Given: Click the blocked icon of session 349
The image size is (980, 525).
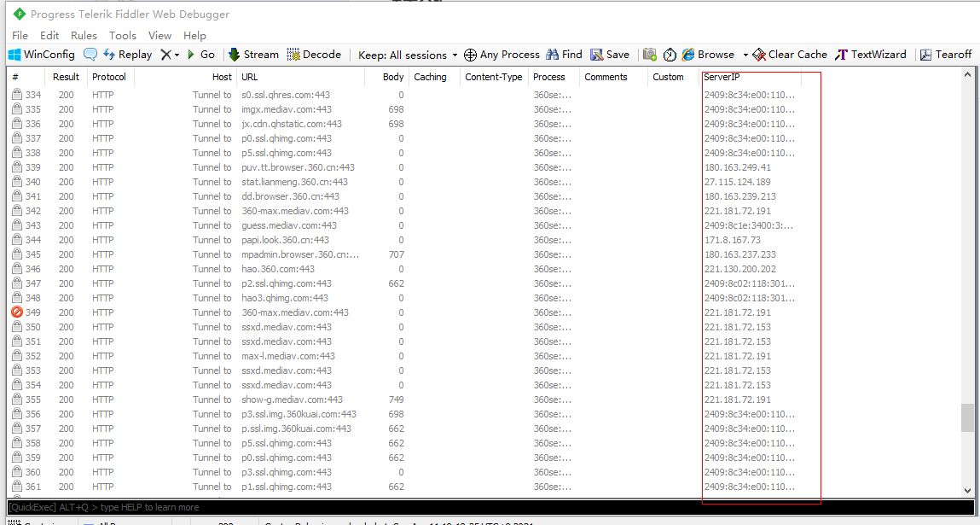Looking at the screenshot, I should tap(17, 312).
